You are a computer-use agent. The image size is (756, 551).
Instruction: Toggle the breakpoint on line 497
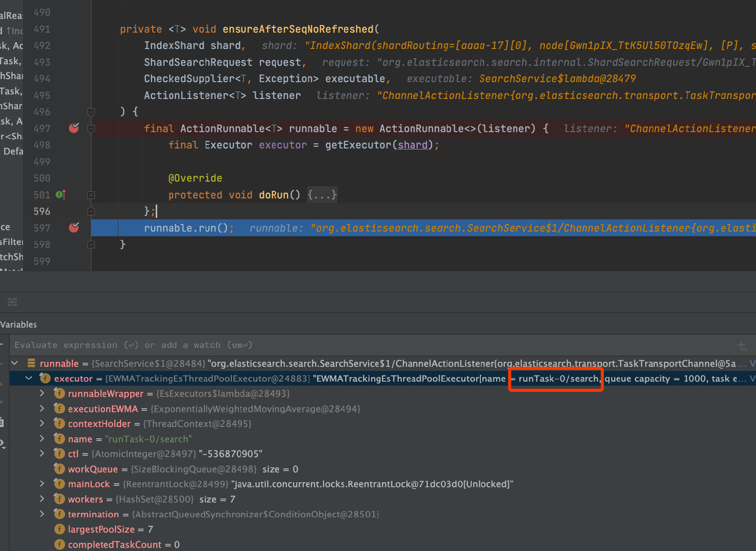tap(74, 128)
